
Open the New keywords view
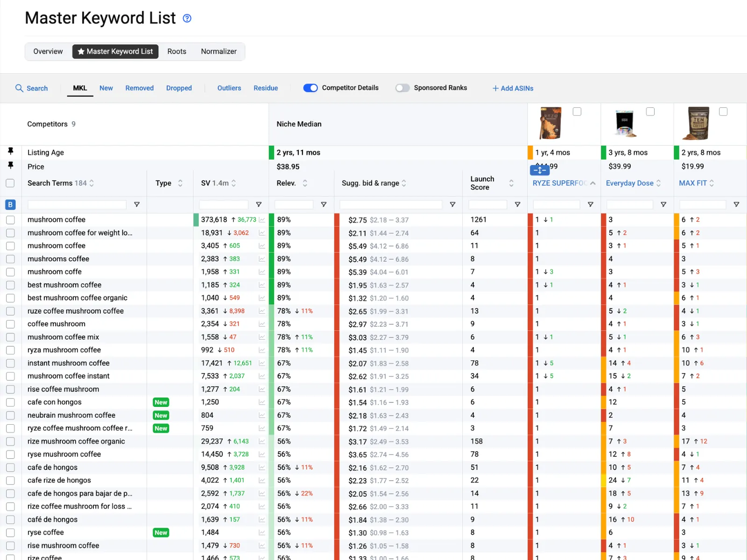pos(106,88)
